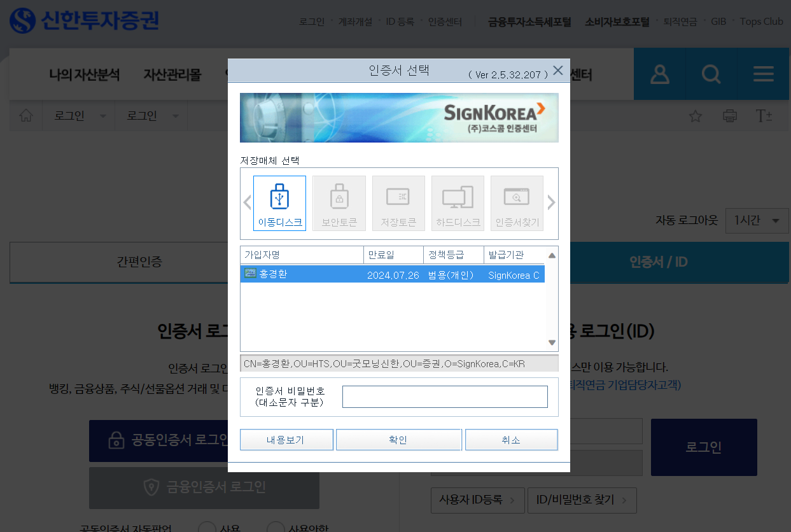Close the 인증서 선택 dialog
The image size is (791, 532).
558,71
